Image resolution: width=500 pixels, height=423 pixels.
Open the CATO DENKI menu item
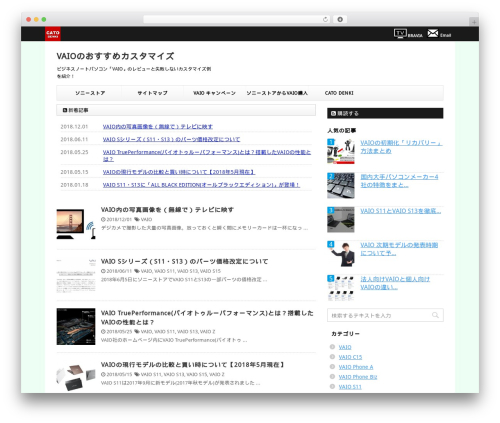click(339, 93)
